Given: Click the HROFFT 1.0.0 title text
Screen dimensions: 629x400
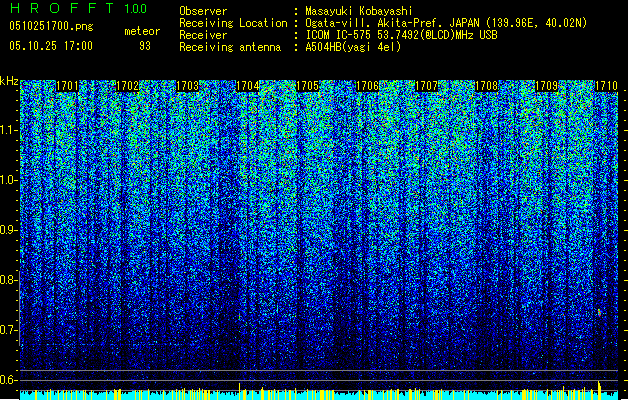Looking at the screenshot, I should [78, 8].
